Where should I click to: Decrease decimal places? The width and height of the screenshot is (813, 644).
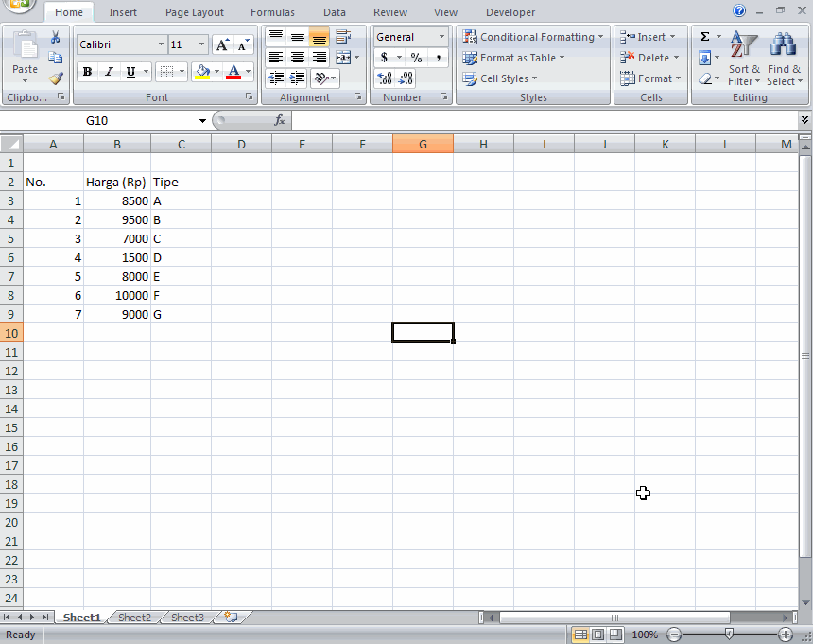coord(405,78)
